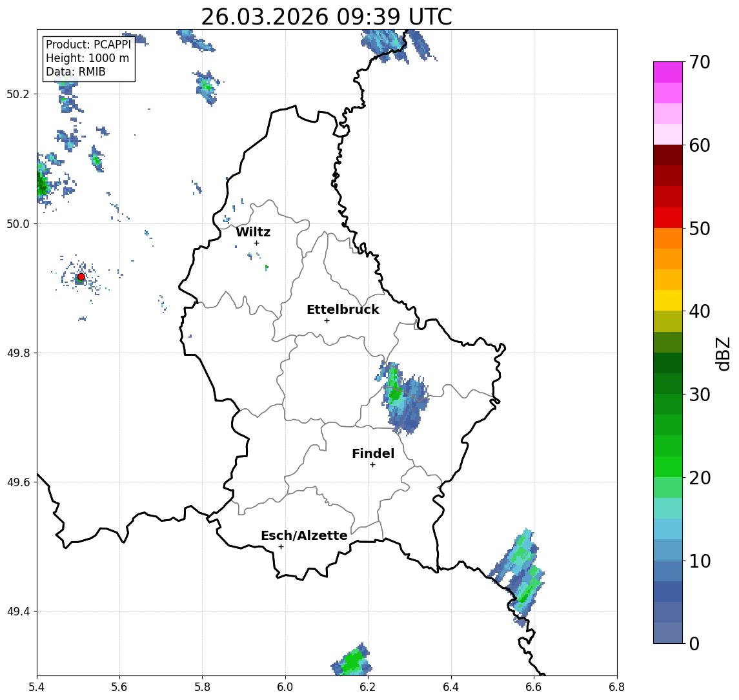Viewport: 739px width, 700px height.
Task: Click the yellow colorbar segment above 40
Action: point(668,300)
